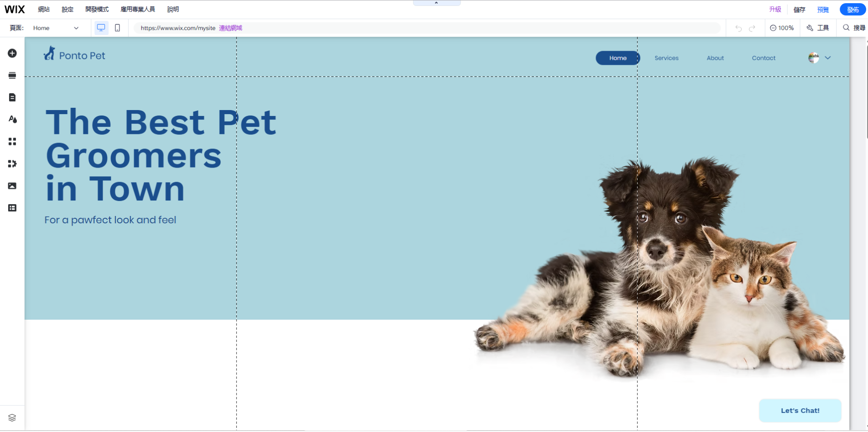Click the 連結網域 link
868x432 pixels.
click(230, 28)
